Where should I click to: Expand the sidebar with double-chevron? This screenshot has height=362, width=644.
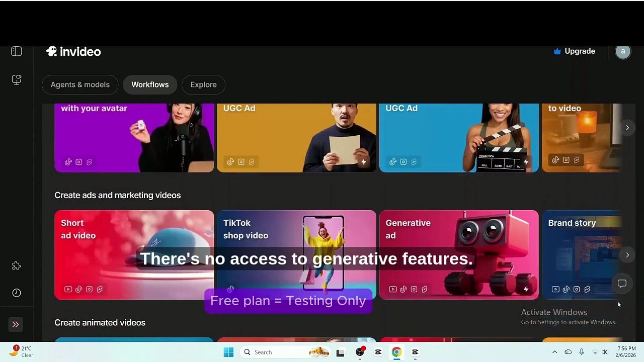tap(16, 324)
